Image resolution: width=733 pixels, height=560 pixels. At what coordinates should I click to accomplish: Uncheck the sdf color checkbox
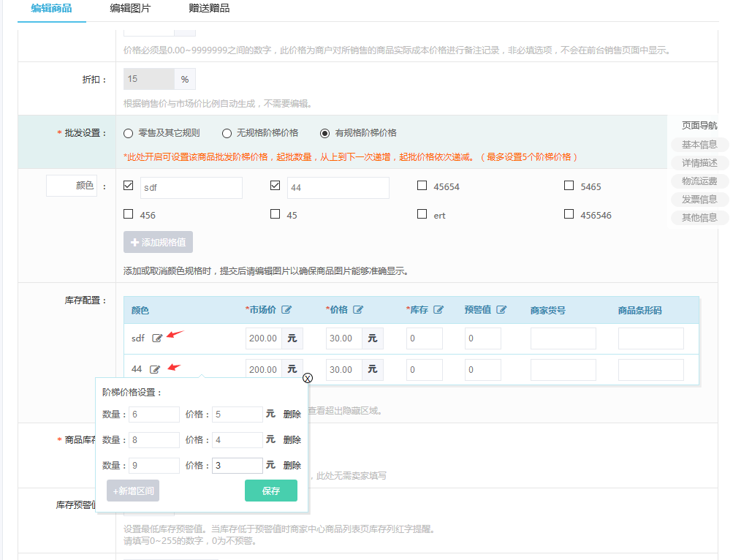tap(128, 186)
